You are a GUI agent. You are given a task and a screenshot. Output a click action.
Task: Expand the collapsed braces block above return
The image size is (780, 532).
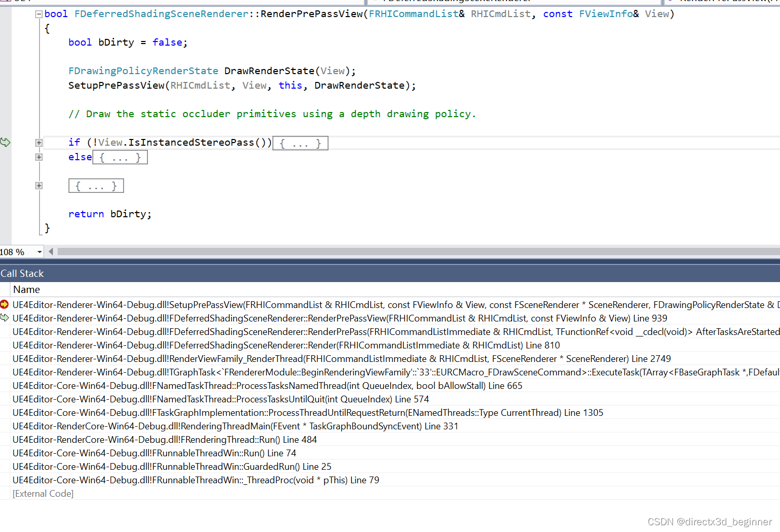39,186
